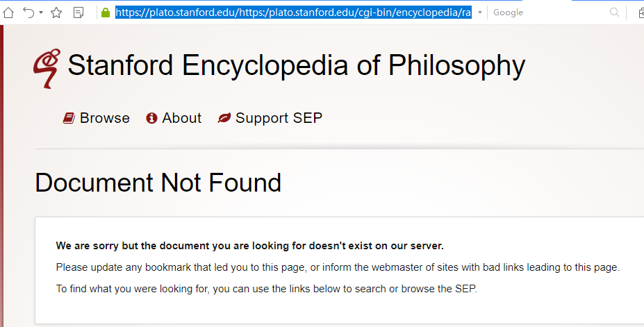
Task: Click the Browse book icon
Action: point(69,119)
